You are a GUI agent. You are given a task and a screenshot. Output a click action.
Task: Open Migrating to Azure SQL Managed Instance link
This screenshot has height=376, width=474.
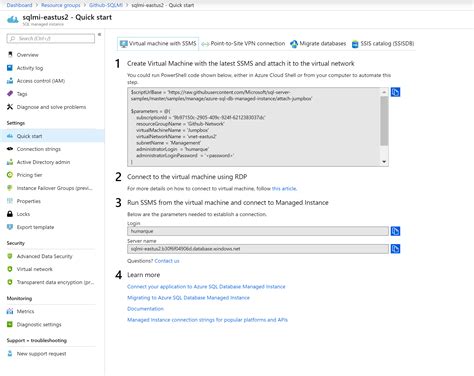click(188, 298)
